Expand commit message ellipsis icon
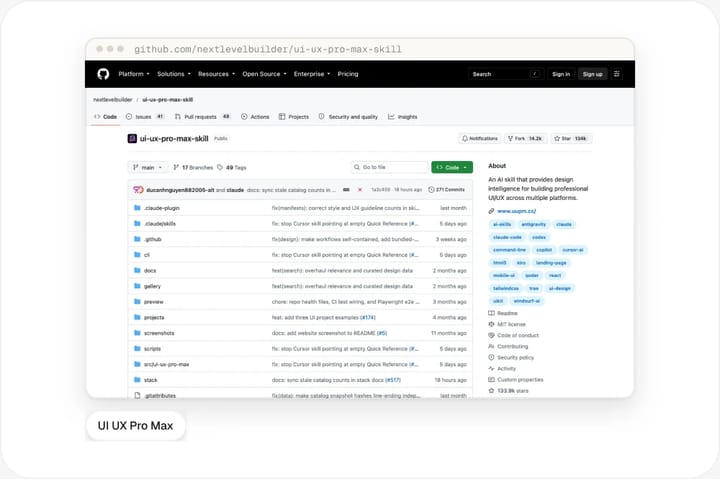Viewport: 720px width, 479px height. [346, 190]
